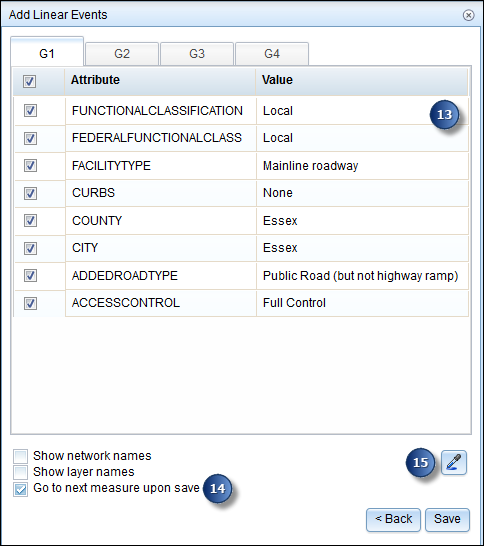The width and height of the screenshot is (484, 546).
Task: Uncheck the FUNCTIONALCLASSIFICATION checkbox
Action: tap(30, 111)
